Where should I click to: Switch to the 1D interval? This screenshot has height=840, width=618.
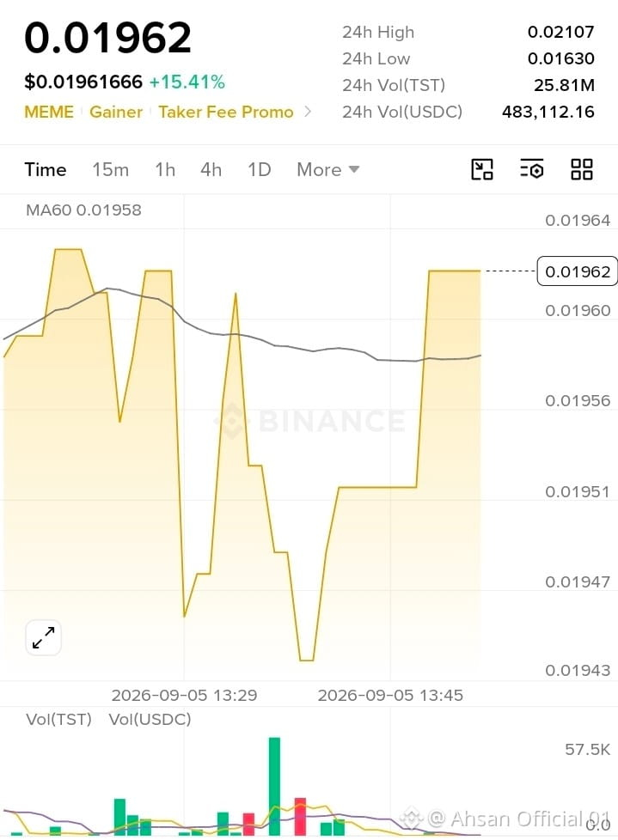pyautogui.click(x=259, y=170)
